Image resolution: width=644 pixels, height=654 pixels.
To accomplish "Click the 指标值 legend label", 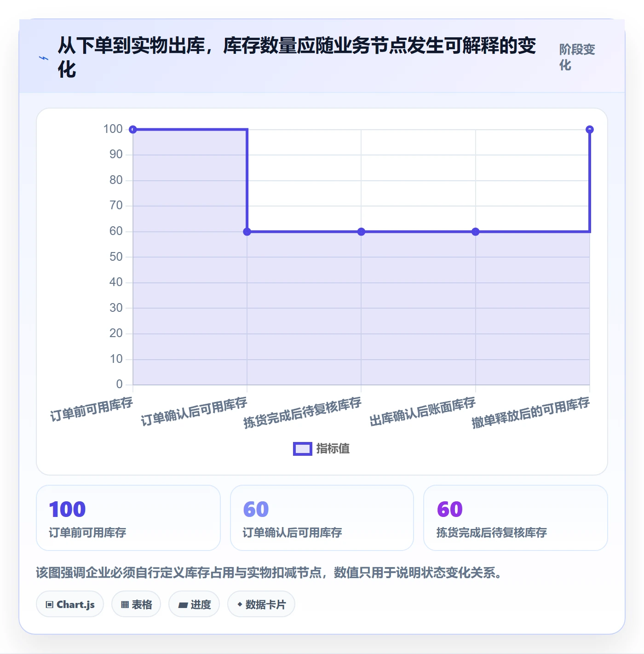I will click(x=333, y=449).
